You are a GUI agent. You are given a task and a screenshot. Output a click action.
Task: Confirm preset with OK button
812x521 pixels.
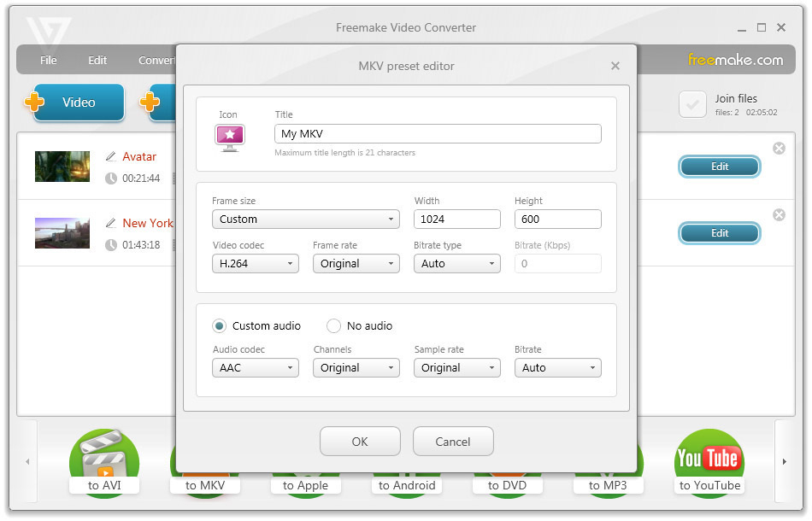(360, 442)
